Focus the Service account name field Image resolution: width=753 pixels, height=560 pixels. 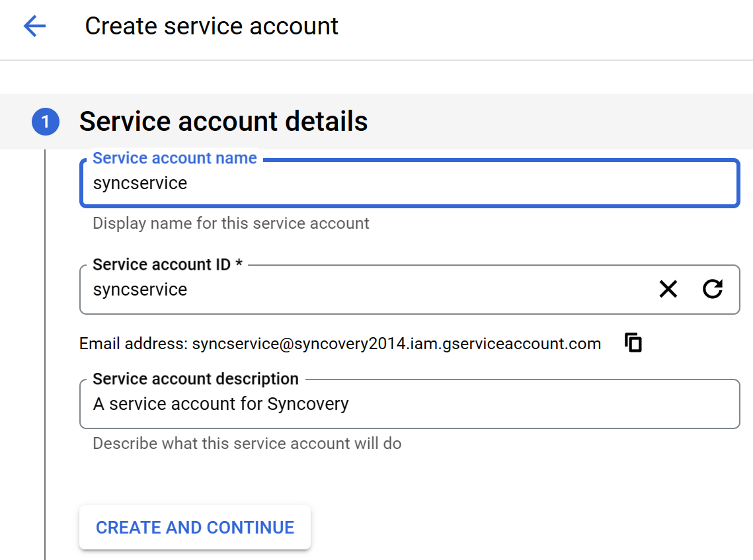click(397, 183)
